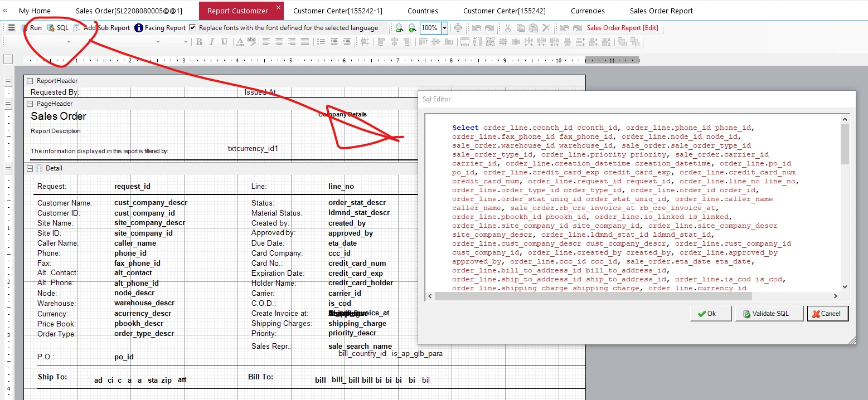Click the scissors Cut icon

pos(507,28)
